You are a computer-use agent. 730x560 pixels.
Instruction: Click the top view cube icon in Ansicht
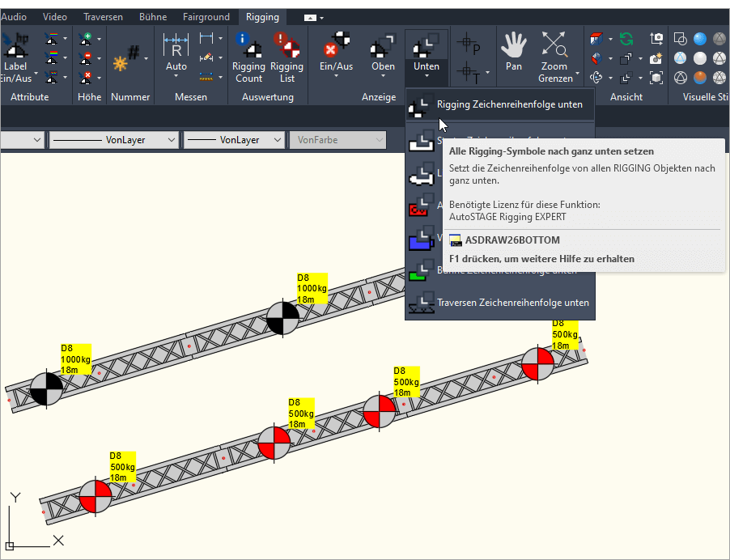(596, 39)
